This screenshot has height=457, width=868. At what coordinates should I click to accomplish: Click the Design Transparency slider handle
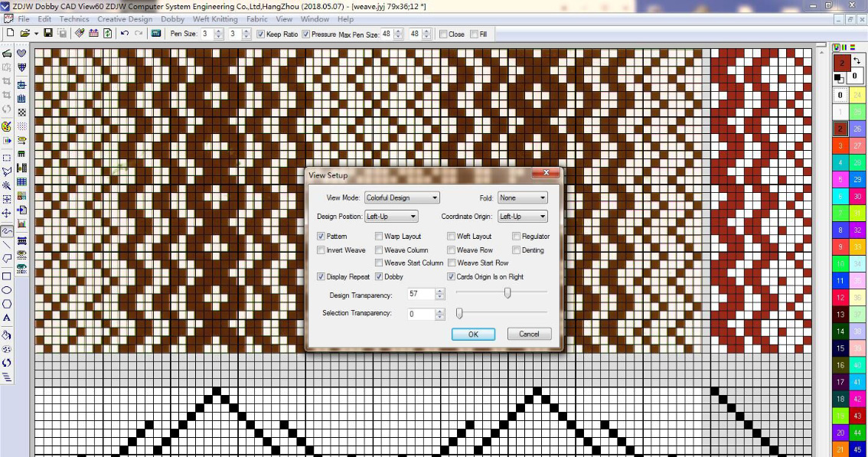tap(507, 292)
